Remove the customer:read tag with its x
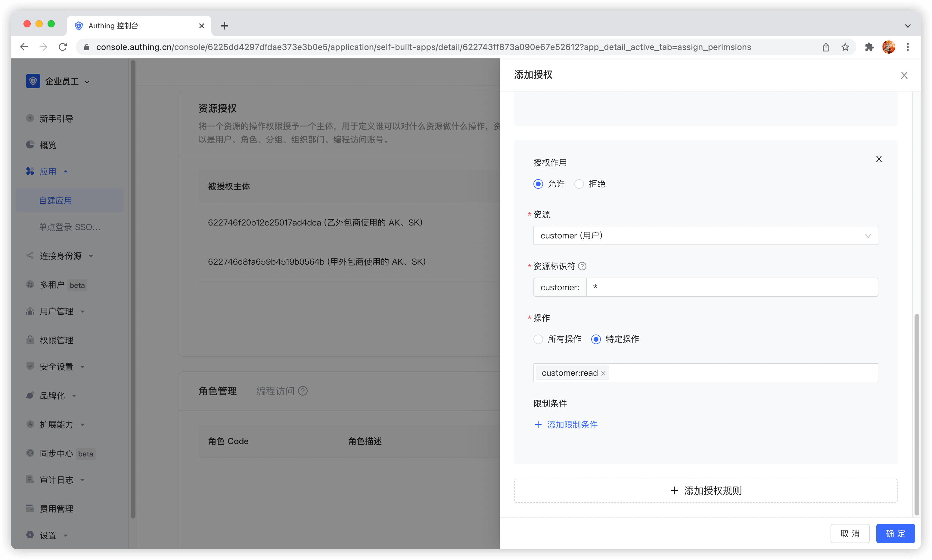The height and width of the screenshot is (560, 932). click(603, 373)
